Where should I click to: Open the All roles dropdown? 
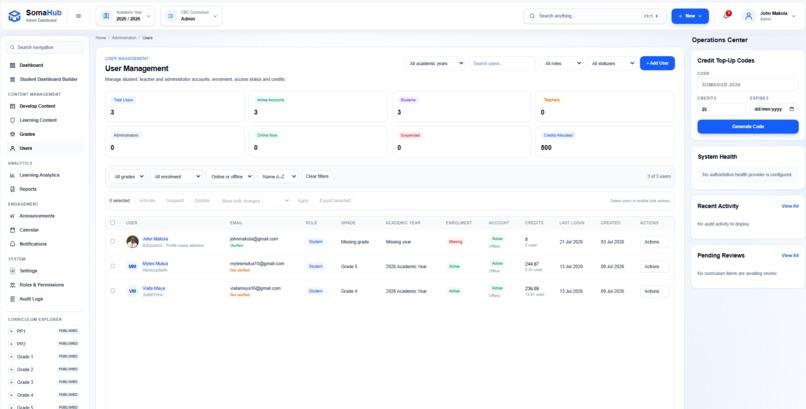561,63
